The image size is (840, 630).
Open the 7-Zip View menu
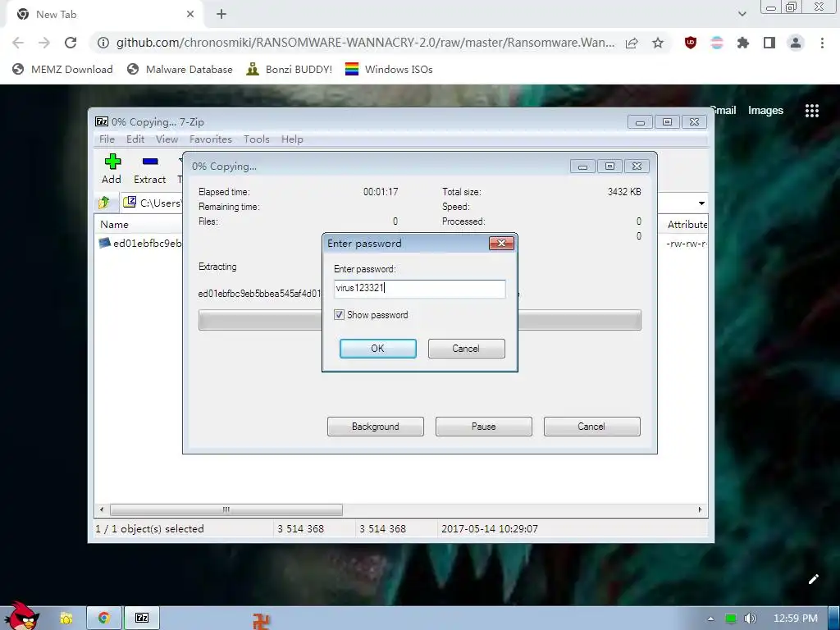pyautogui.click(x=167, y=139)
